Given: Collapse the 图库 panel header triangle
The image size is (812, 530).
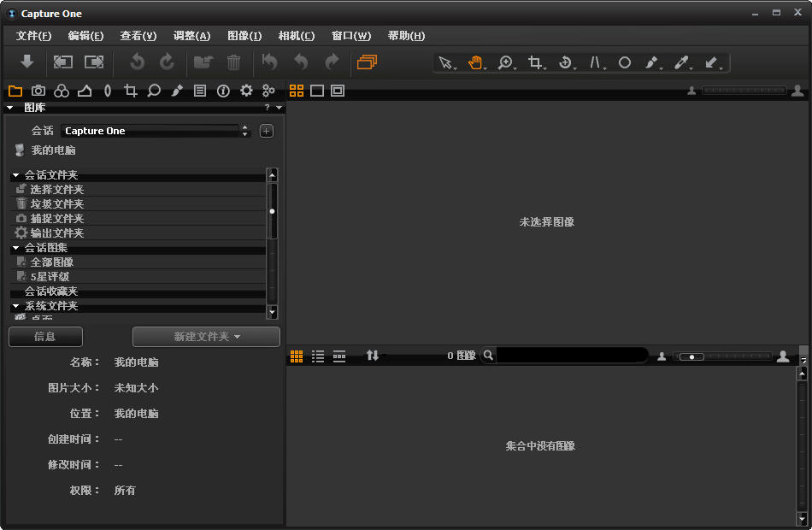Looking at the screenshot, I should [10, 108].
